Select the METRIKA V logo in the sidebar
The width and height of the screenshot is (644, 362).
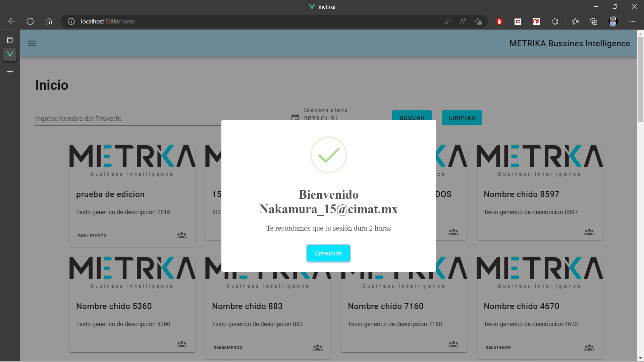[10, 54]
